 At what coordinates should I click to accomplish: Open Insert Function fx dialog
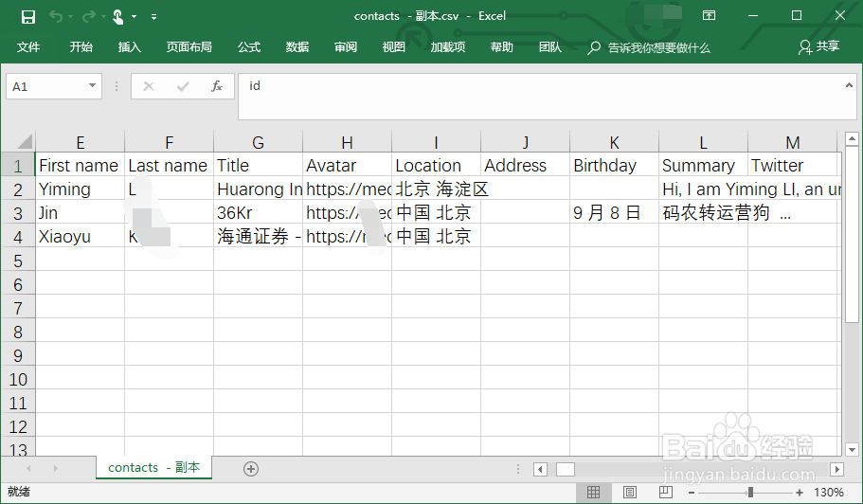coord(217,86)
